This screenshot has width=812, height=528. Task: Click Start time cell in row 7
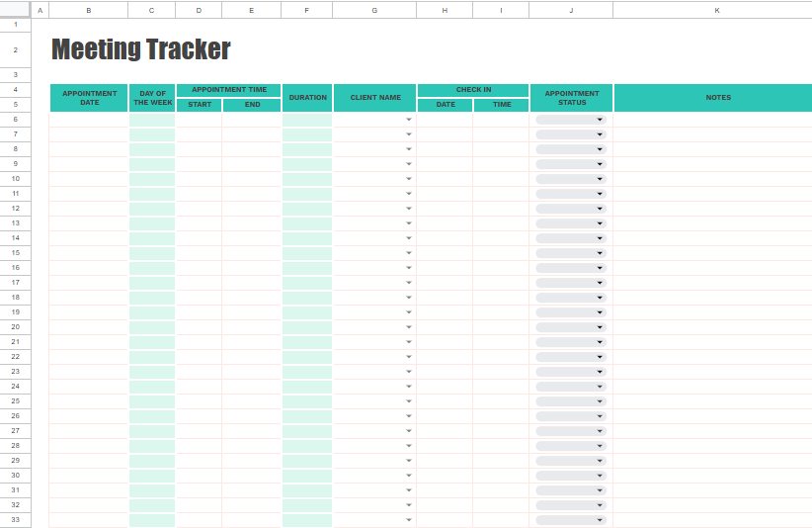[x=199, y=134]
